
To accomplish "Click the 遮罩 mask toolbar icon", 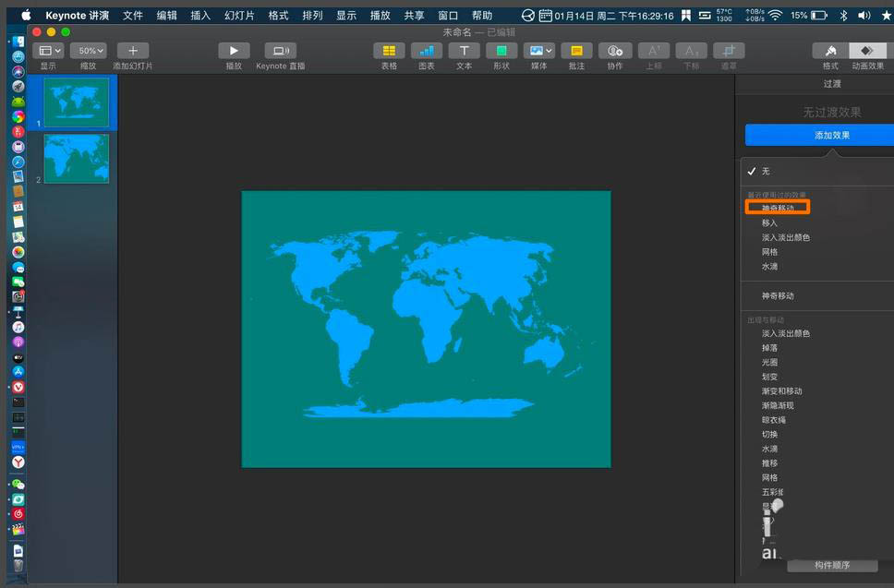I will click(x=729, y=51).
